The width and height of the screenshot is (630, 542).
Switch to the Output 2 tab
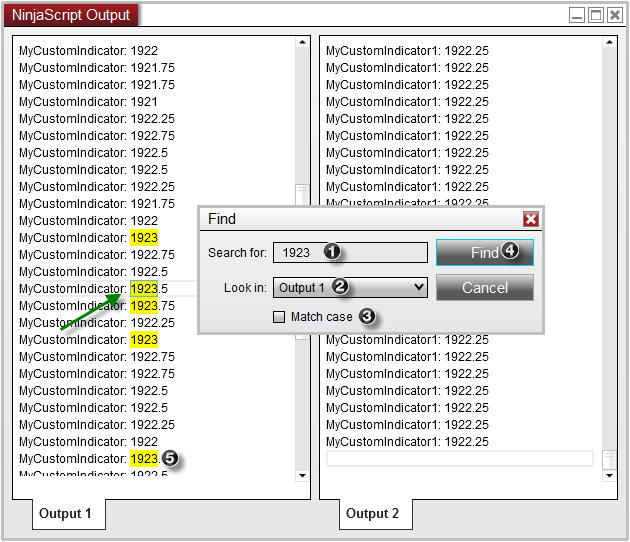coord(372,514)
